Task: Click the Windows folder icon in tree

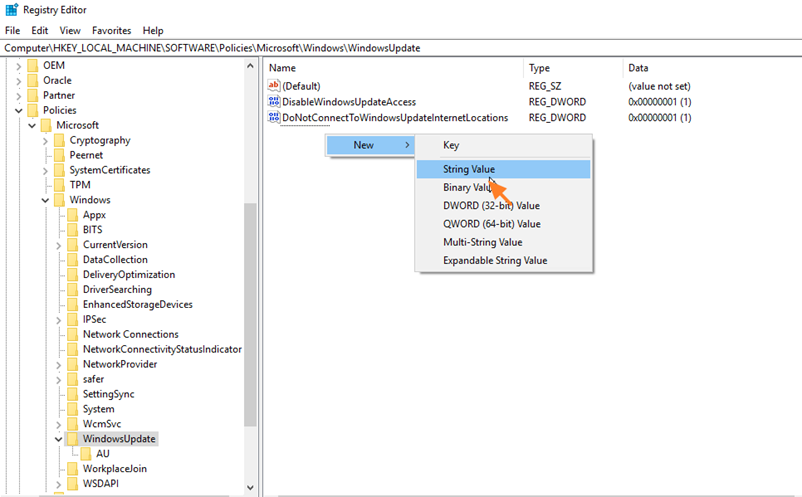Action: click(x=59, y=200)
